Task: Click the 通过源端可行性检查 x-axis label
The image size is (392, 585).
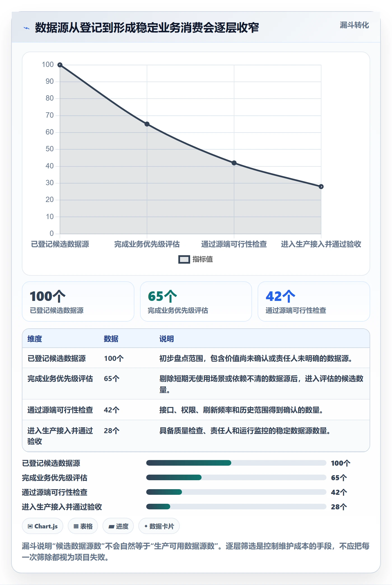Action: (x=234, y=244)
